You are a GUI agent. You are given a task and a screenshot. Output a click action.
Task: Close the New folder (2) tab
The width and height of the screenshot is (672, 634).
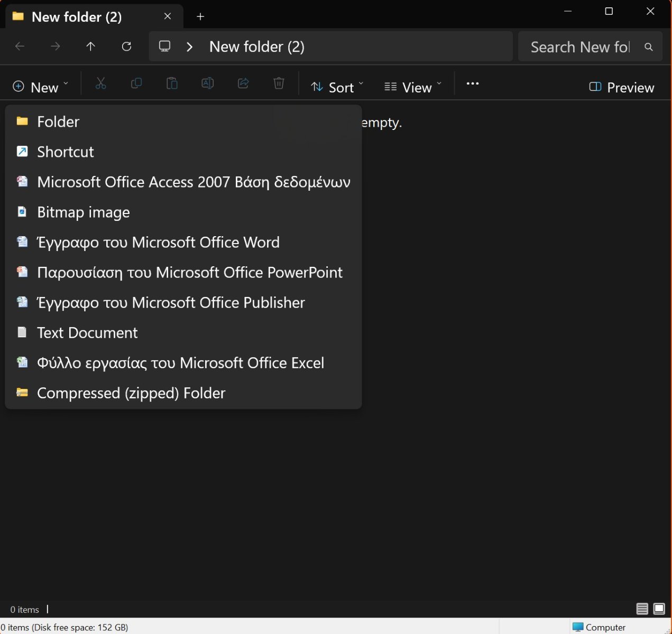click(168, 16)
